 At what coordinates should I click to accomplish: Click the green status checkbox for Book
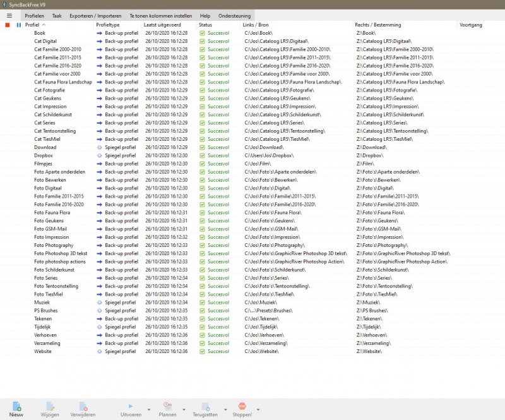202,33
